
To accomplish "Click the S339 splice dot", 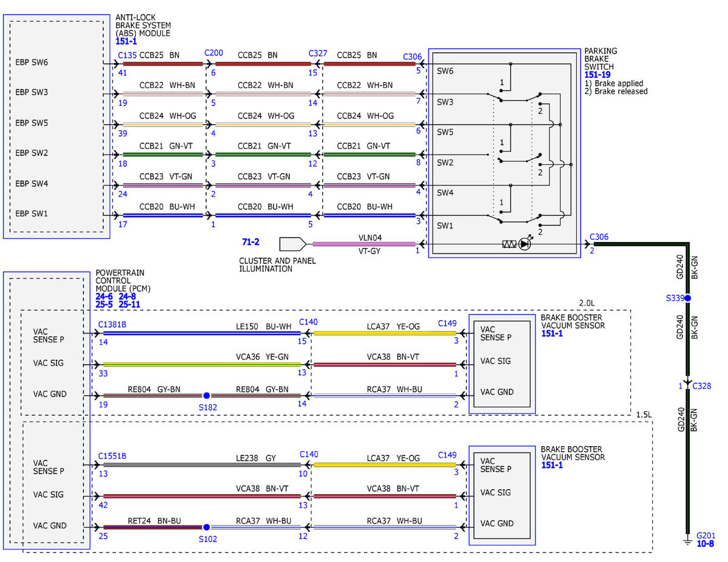I will [688, 298].
